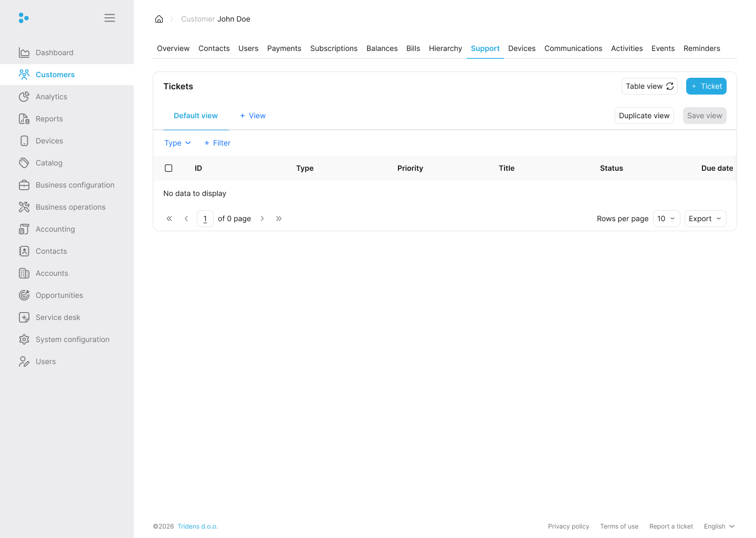756x538 pixels.
Task: Toggle the select all tickets checkbox
Action: [169, 168]
